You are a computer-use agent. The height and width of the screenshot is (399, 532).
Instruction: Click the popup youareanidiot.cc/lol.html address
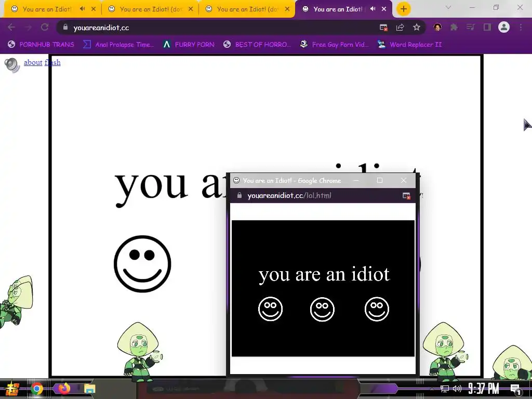tap(289, 195)
